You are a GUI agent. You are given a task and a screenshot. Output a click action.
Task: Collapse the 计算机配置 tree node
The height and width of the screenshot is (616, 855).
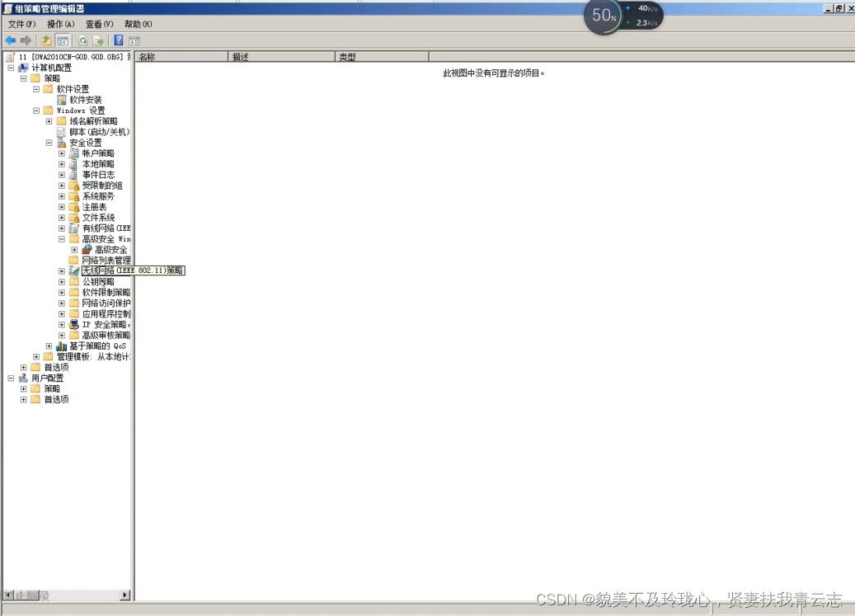(11, 68)
